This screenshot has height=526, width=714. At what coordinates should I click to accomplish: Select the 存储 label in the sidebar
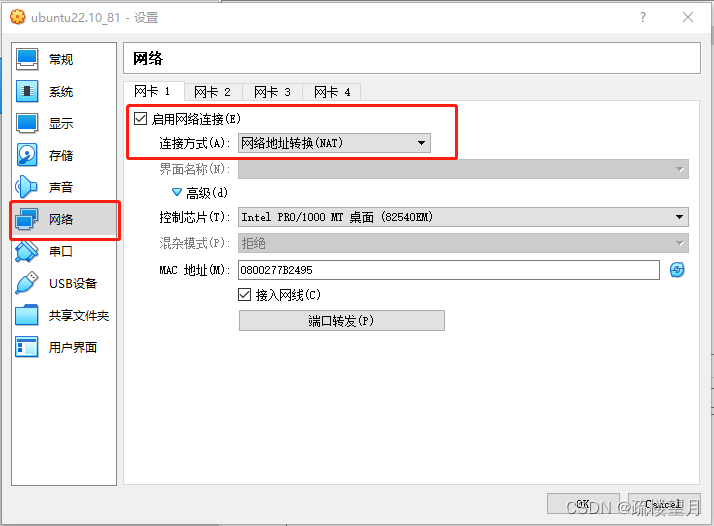coord(61,156)
